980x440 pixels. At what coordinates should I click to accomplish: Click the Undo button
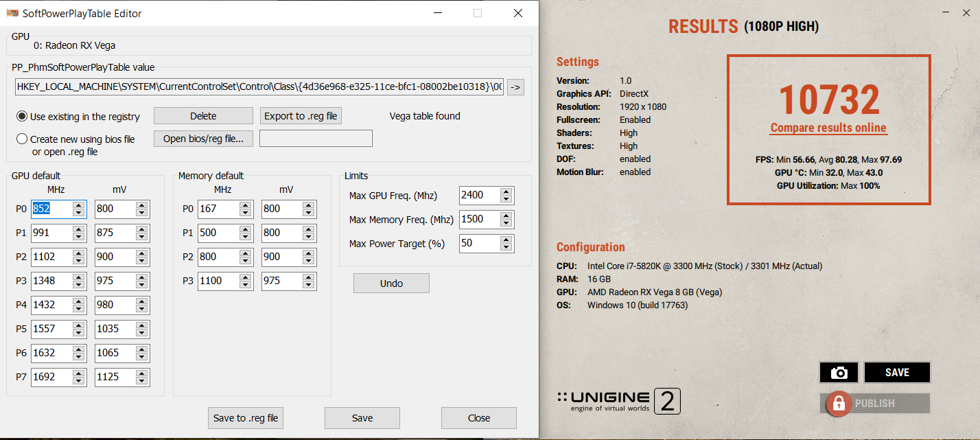(391, 283)
